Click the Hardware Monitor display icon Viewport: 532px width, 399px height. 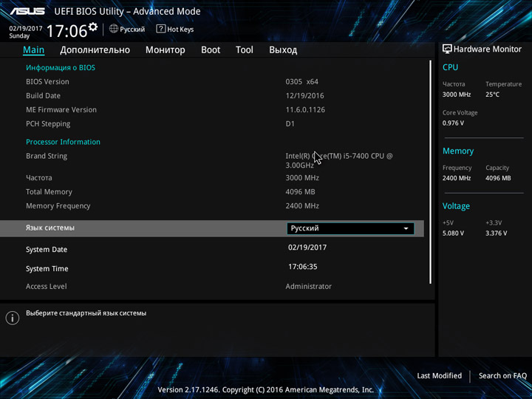coord(447,50)
